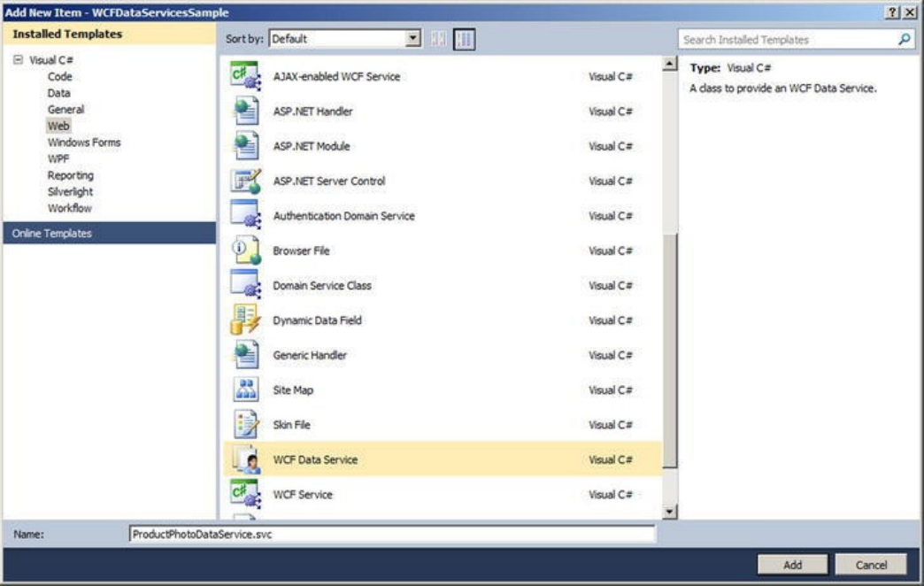This screenshot has height=586, width=924.
Task: Click the 'Authentication Domain Service' label
Action: (x=344, y=215)
